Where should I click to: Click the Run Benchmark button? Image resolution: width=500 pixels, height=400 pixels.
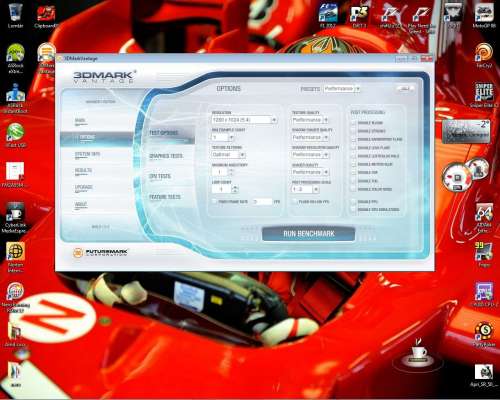[x=309, y=234]
